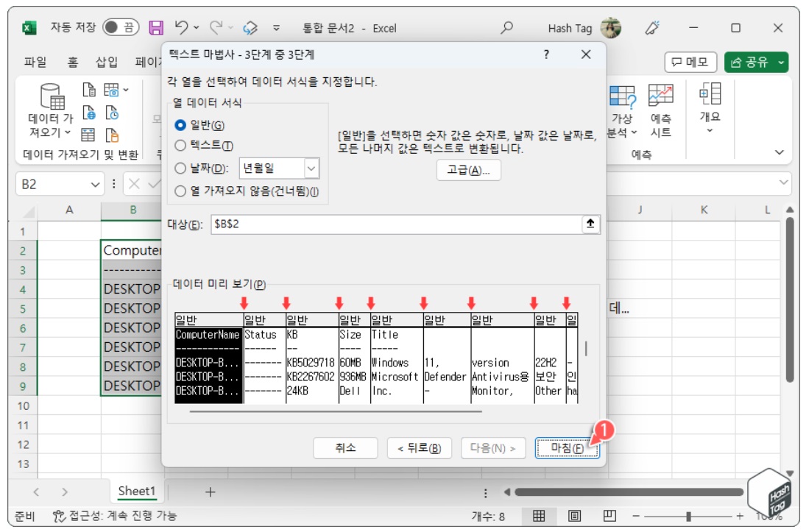Open the 파일 menu tab
The image size is (806, 532).
[35, 63]
